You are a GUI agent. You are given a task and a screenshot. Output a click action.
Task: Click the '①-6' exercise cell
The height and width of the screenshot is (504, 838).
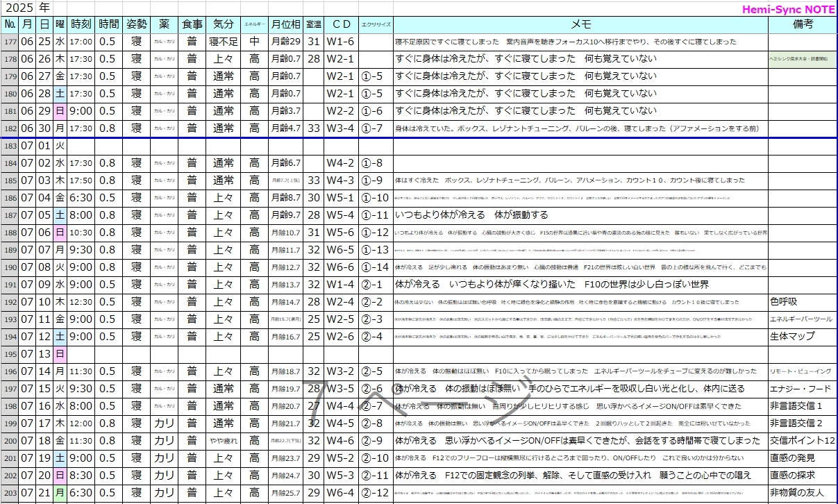[x=376, y=111]
